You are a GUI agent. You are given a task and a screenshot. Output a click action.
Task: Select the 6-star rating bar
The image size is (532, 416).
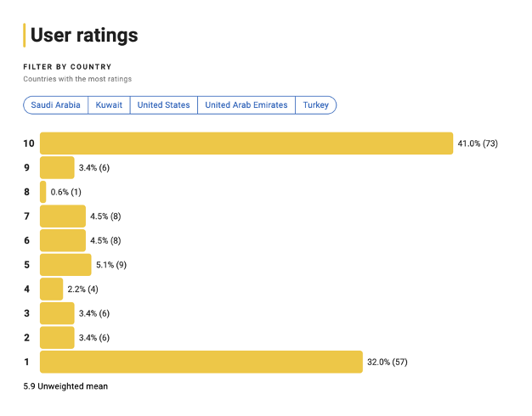pyautogui.click(x=63, y=240)
